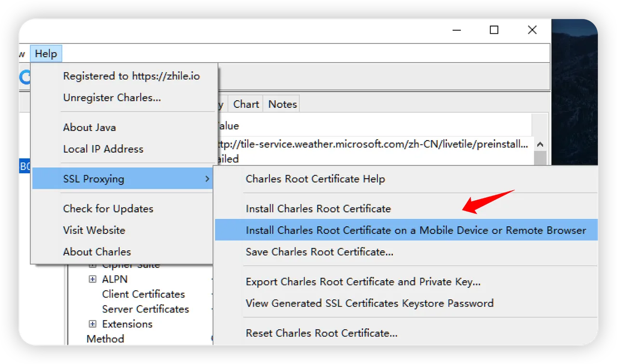The height and width of the screenshot is (364, 617).
Task: Click the tile-service.weather.microsoft.com URL value
Action: coord(372,144)
